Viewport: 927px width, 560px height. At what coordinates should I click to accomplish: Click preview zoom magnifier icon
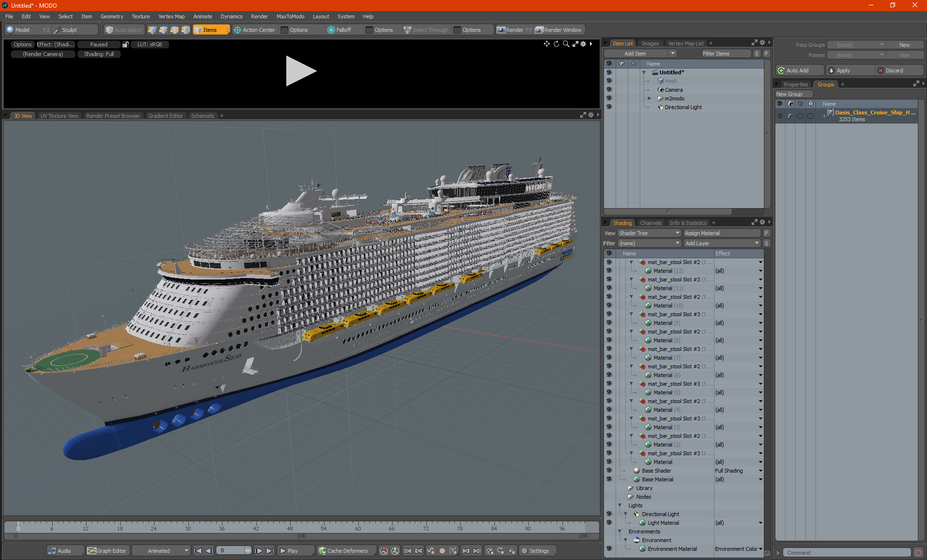(566, 44)
